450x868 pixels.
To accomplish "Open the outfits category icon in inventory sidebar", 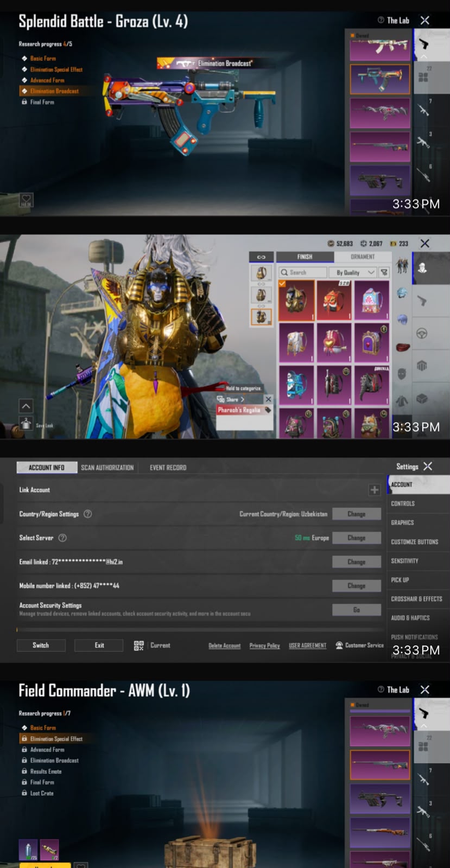I will [402, 266].
